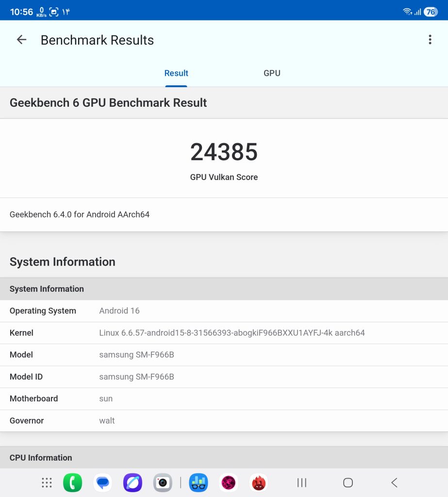Tap the 10:56 clock in status bar
The height and width of the screenshot is (497, 448).
click(x=21, y=12)
